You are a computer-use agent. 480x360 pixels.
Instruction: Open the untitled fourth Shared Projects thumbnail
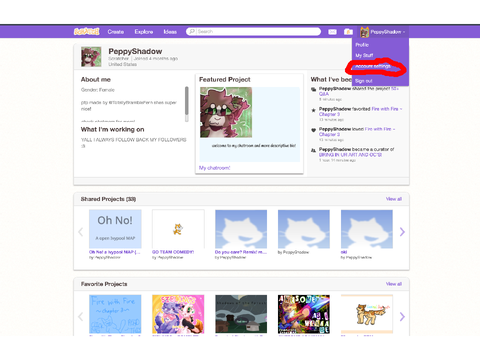[304, 229]
